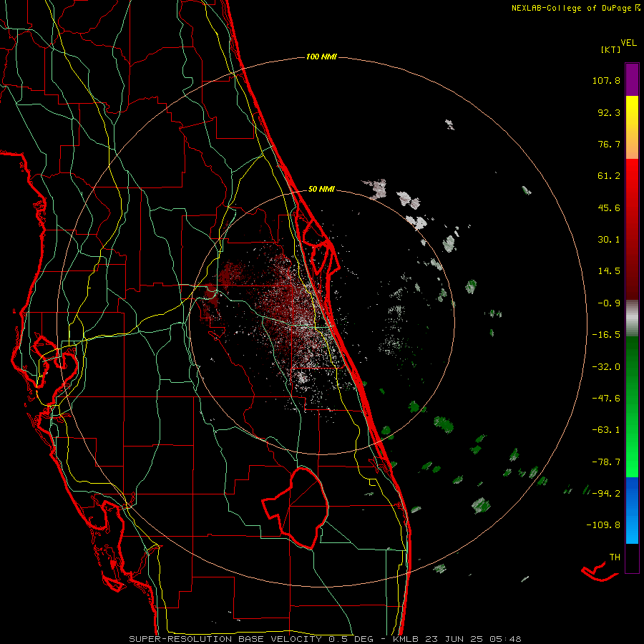Click the bright green segment of color bar
The width and height of the screenshot is (644, 644).
click(x=632, y=461)
